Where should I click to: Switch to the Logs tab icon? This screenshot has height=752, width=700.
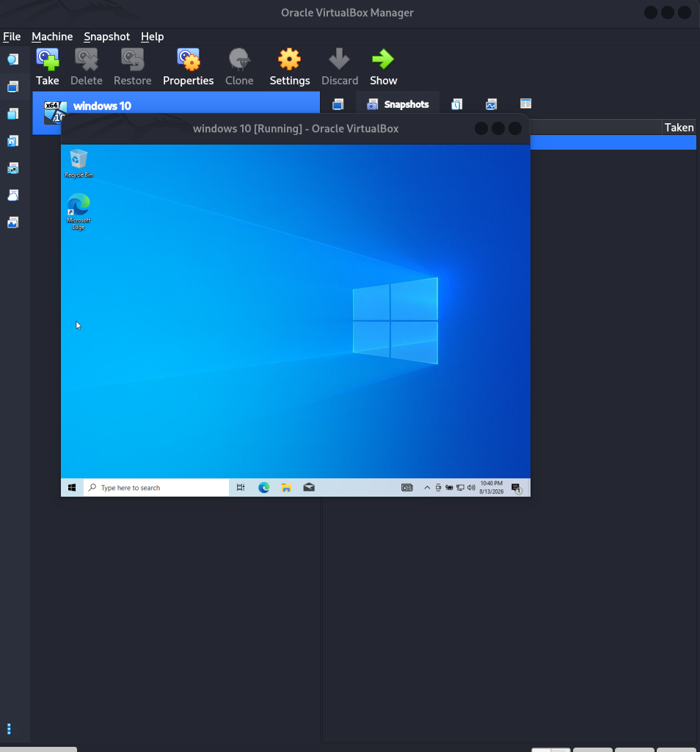tap(456, 104)
